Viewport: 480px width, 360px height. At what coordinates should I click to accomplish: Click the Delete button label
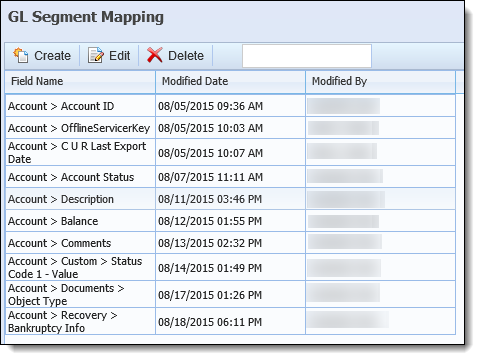point(186,56)
